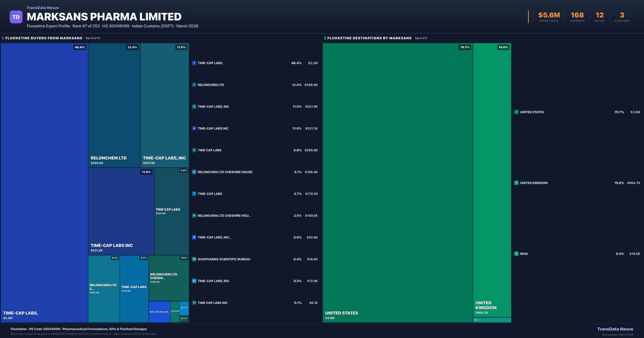The image size is (644, 338).
Task: Select the RELONCHEM LTD $598.8K treemap block
Action: tap(114, 105)
